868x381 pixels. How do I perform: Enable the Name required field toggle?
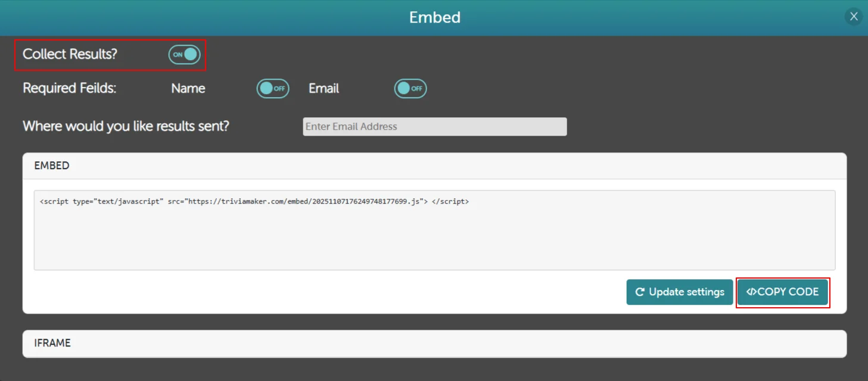click(272, 88)
